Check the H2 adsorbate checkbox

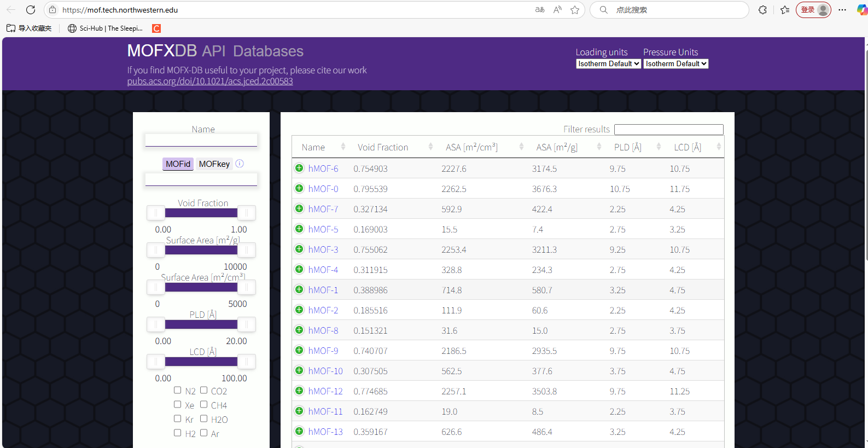click(177, 433)
